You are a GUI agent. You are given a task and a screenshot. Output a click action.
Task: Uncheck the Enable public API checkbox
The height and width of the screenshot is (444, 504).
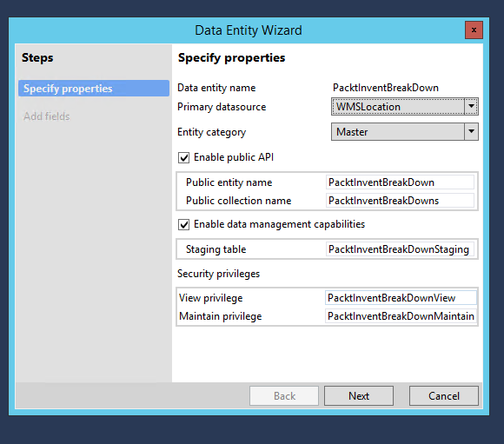(184, 158)
